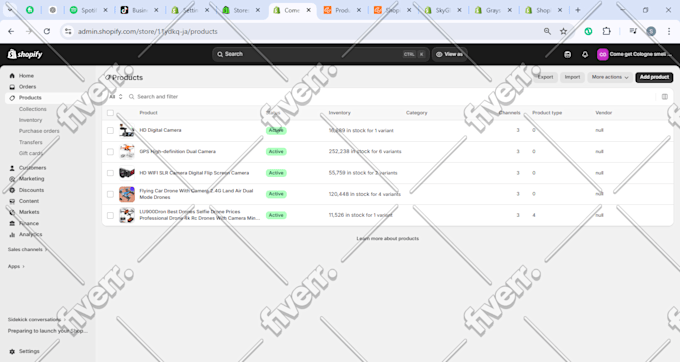This screenshot has height=362, width=680.
Task: Open Gift cards under Products
Action: (x=30, y=153)
